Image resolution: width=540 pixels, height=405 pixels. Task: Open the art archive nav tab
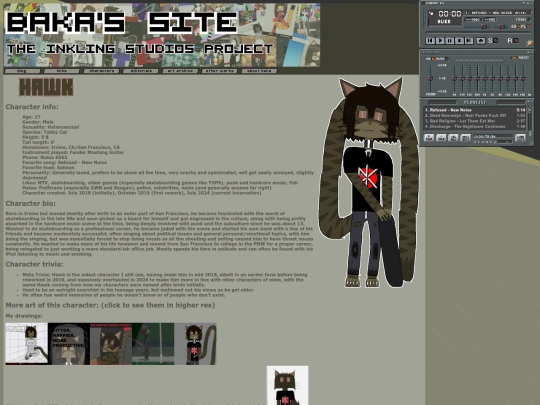click(180, 71)
